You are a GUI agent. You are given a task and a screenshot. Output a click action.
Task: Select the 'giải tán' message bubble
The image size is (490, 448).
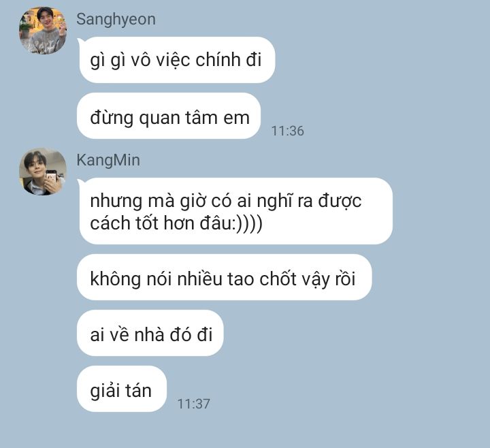pyautogui.click(x=122, y=389)
